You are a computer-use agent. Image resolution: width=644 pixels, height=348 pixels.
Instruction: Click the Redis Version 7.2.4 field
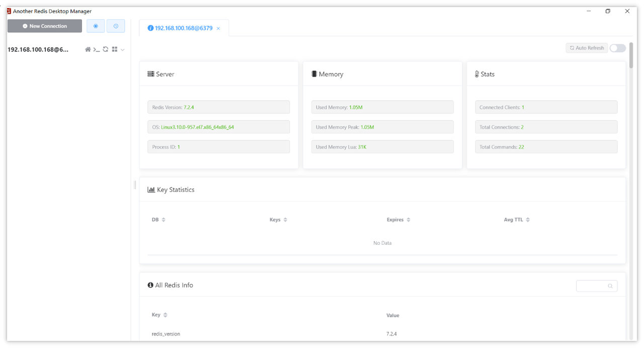(x=219, y=107)
